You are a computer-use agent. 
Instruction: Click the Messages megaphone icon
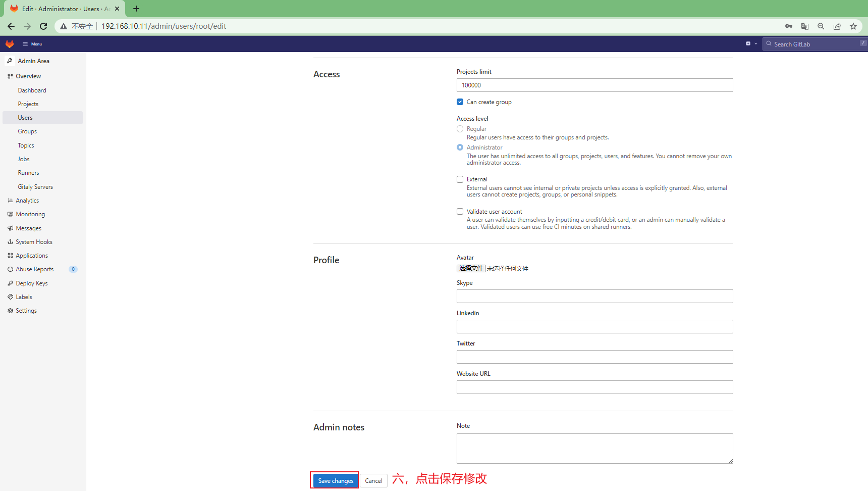pyautogui.click(x=10, y=228)
